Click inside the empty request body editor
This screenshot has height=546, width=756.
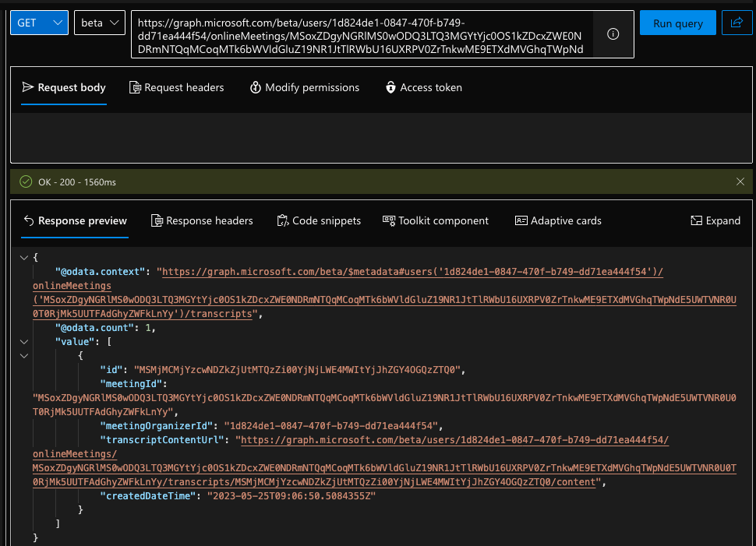tap(381, 137)
